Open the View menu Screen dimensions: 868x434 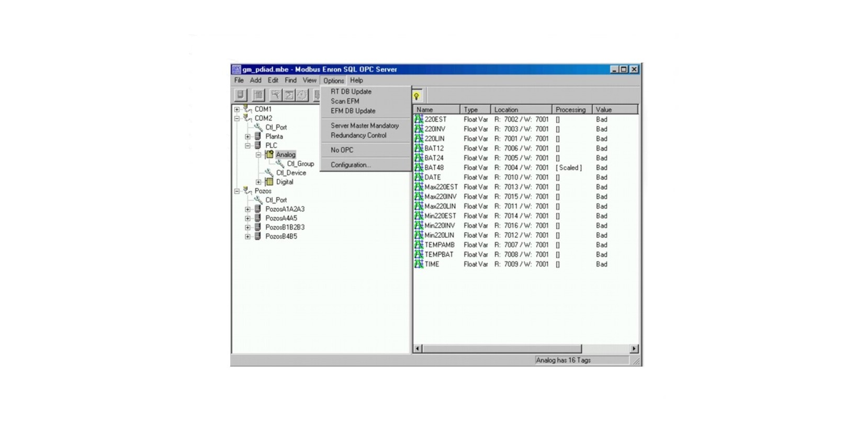[309, 81]
